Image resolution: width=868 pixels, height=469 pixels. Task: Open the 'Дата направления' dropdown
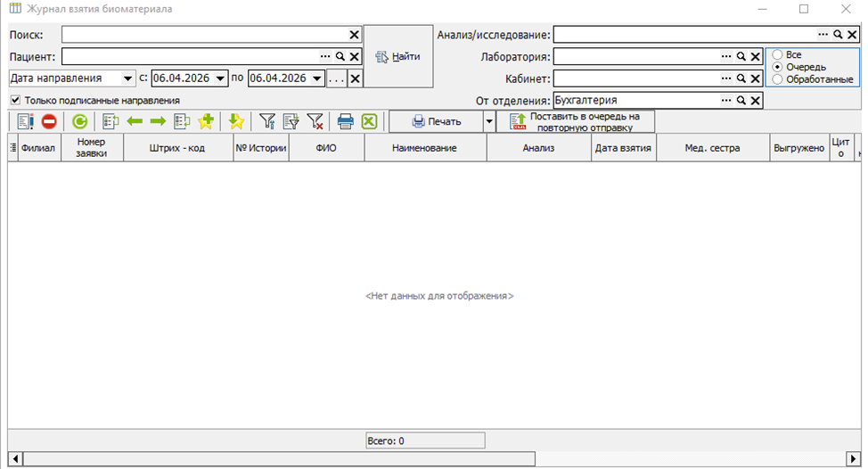128,78
